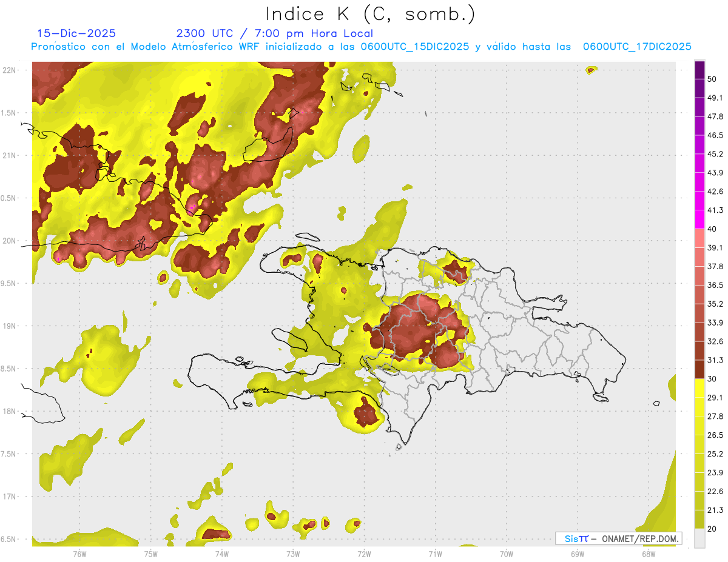Screen dimensions: 728x562
Task: Select the date '15-Dic-2025'
Action: (76, 33)
